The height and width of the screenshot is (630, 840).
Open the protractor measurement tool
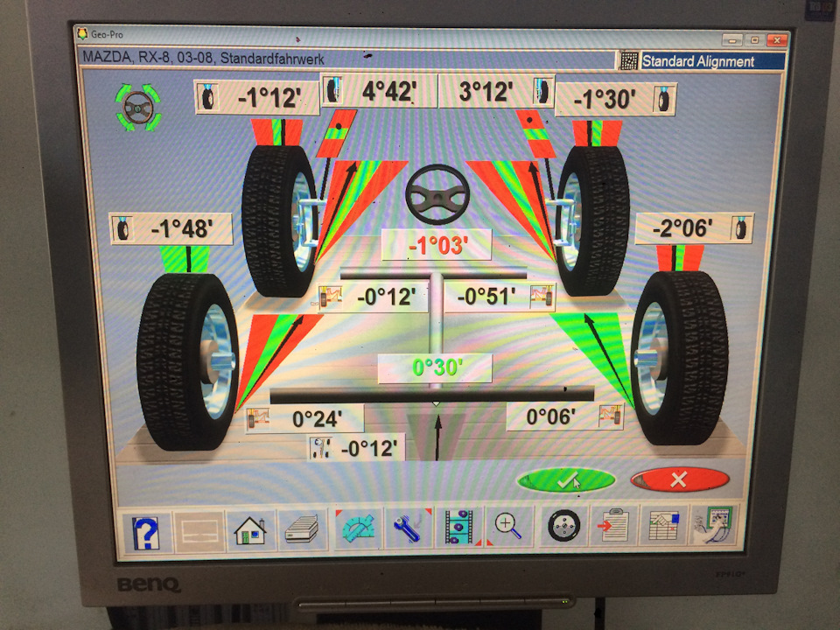tap(357, 528)
